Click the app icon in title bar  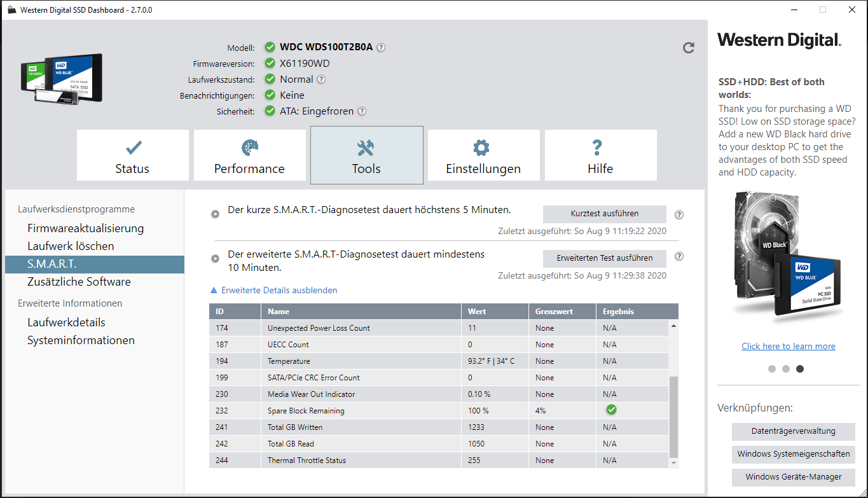point(11,10)
